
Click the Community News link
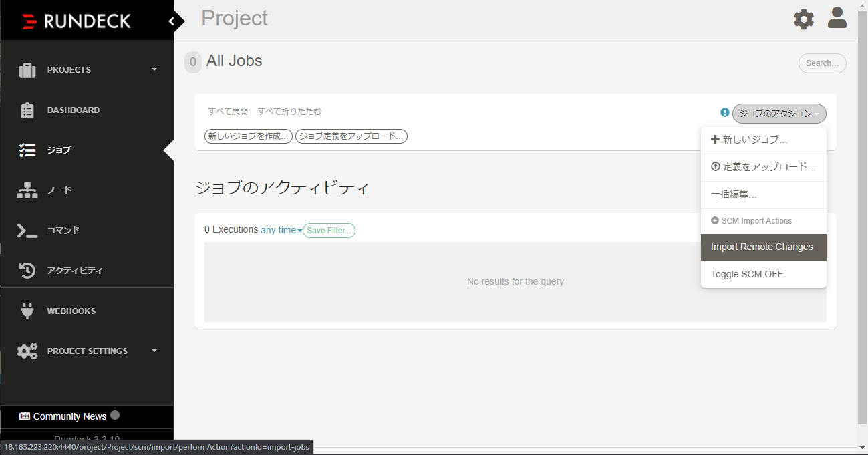(69, 416)
